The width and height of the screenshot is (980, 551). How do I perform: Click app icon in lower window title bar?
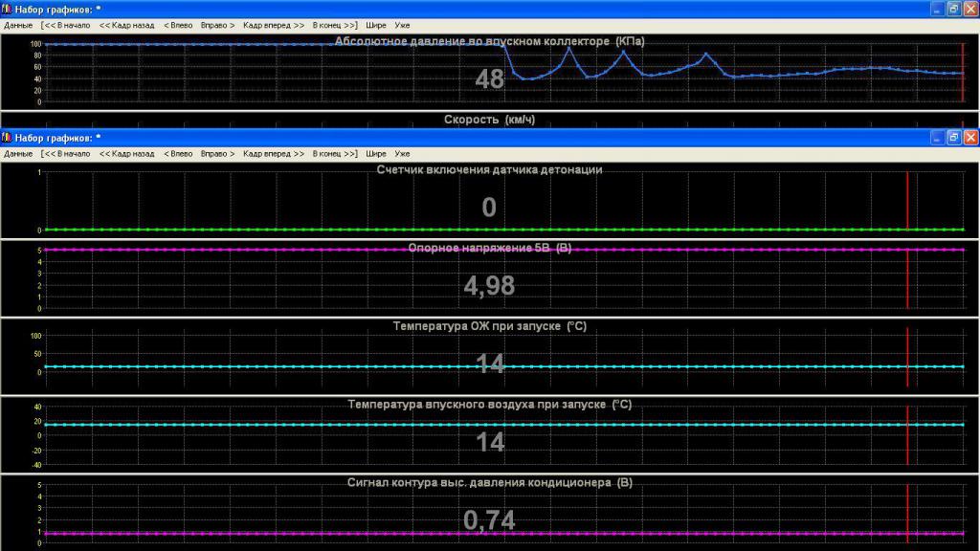pos(8,138)
